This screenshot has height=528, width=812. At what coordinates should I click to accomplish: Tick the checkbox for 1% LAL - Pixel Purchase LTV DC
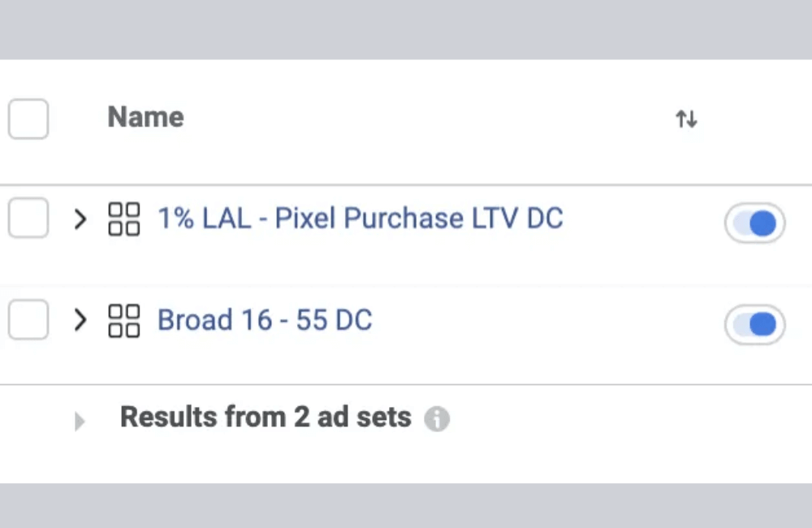28,219
